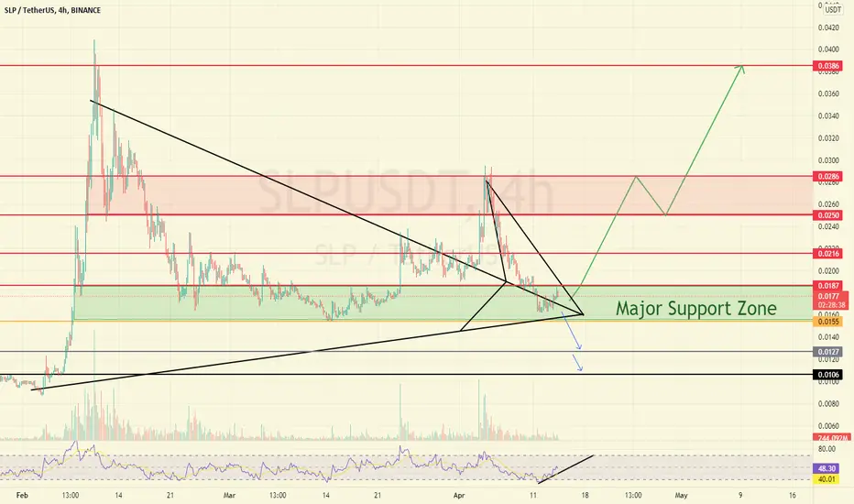Select the 0.0155 orange price label
Image resolution: width=854 pixels, height=504 pixels.
pos(827,322)
